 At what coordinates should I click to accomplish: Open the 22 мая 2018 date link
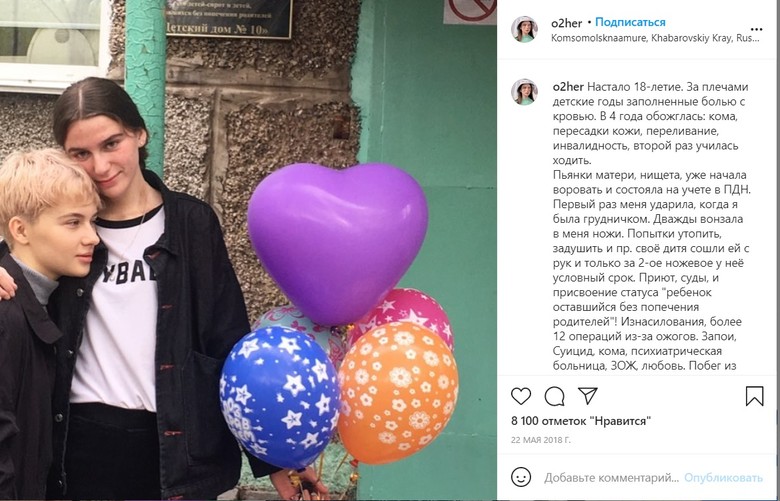coord(541,440)
